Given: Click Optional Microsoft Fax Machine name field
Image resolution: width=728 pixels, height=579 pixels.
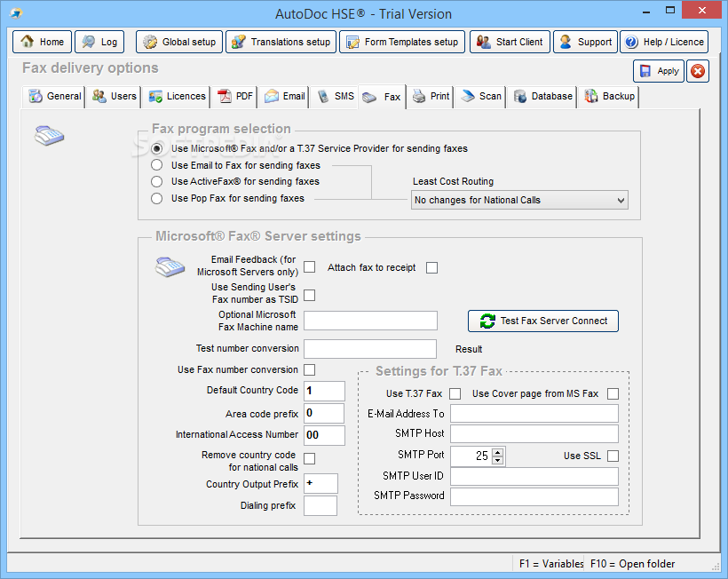Looking at the screenshot, I should tap(370, 321).
